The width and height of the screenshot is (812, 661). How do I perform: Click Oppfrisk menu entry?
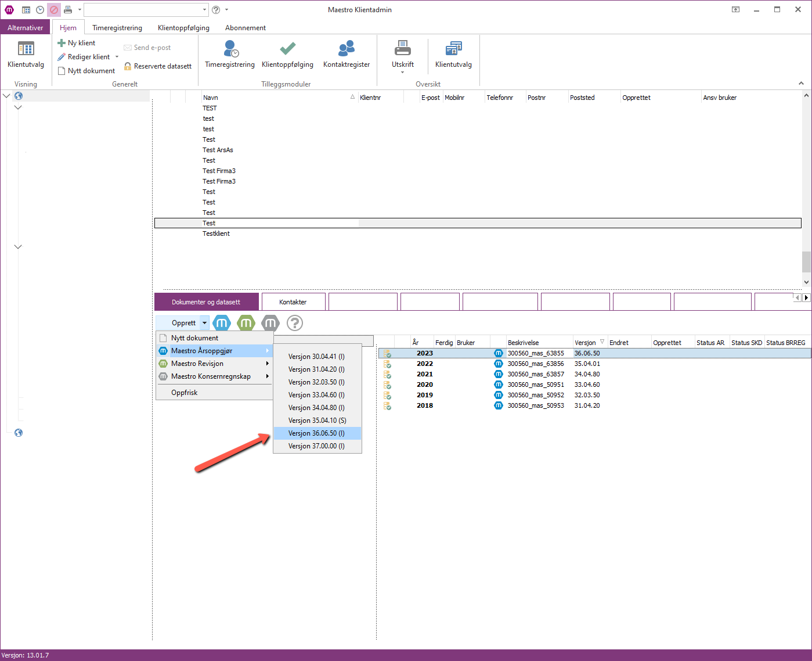click(x=215, y=393)
